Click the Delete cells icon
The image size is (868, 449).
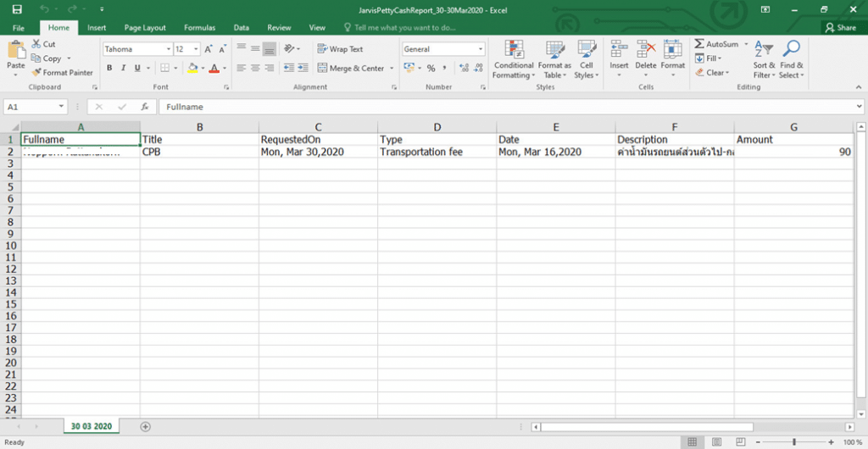tap(645, 49)
